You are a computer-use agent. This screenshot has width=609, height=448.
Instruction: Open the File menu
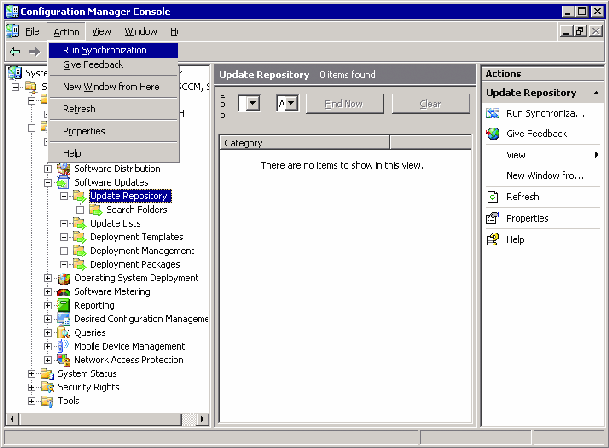click(x=32, y=31)
